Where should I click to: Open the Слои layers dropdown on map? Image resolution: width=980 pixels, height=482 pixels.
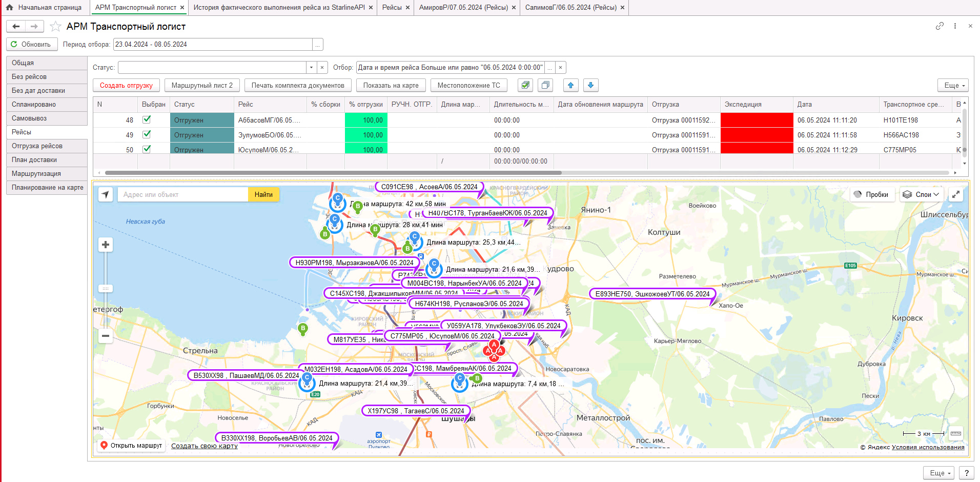[922, 194]
